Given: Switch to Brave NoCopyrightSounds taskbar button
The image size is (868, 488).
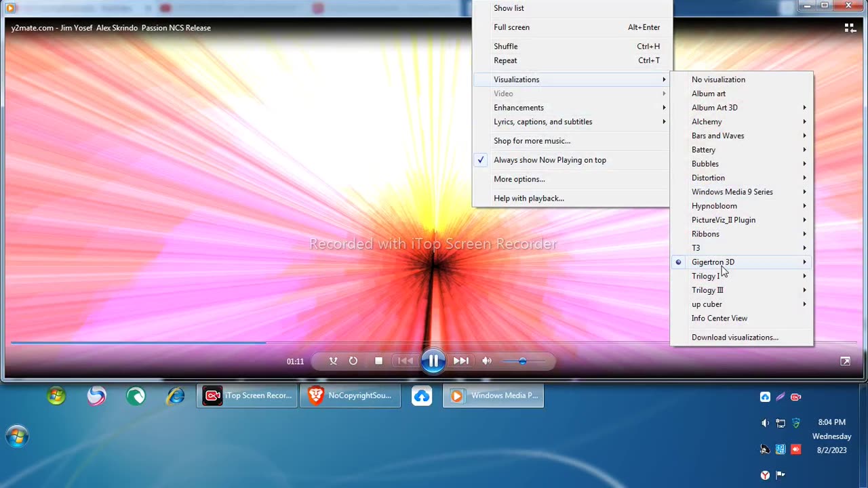Looking at the screenshot, I should [351, 396].
